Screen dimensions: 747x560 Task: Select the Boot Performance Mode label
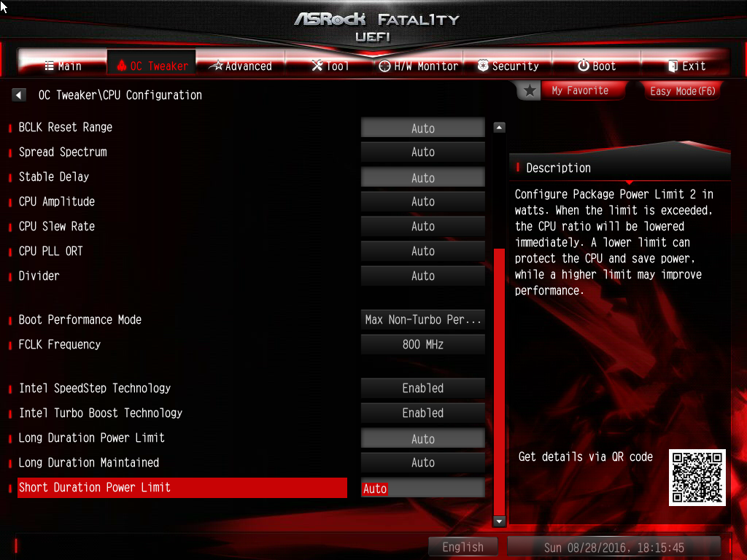80,319
